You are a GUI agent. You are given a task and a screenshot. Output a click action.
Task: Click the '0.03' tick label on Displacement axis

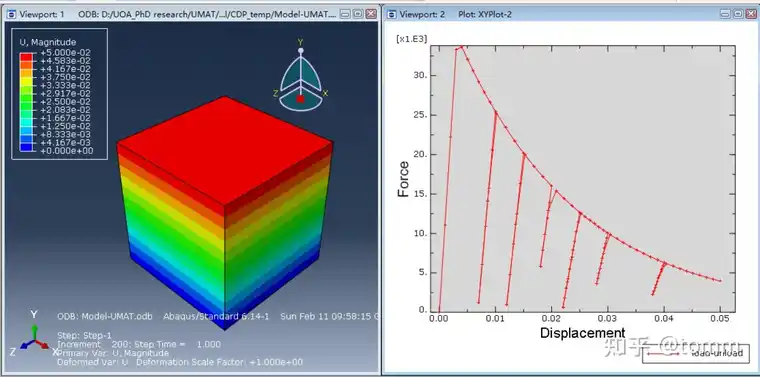click(x=608, y=318)
